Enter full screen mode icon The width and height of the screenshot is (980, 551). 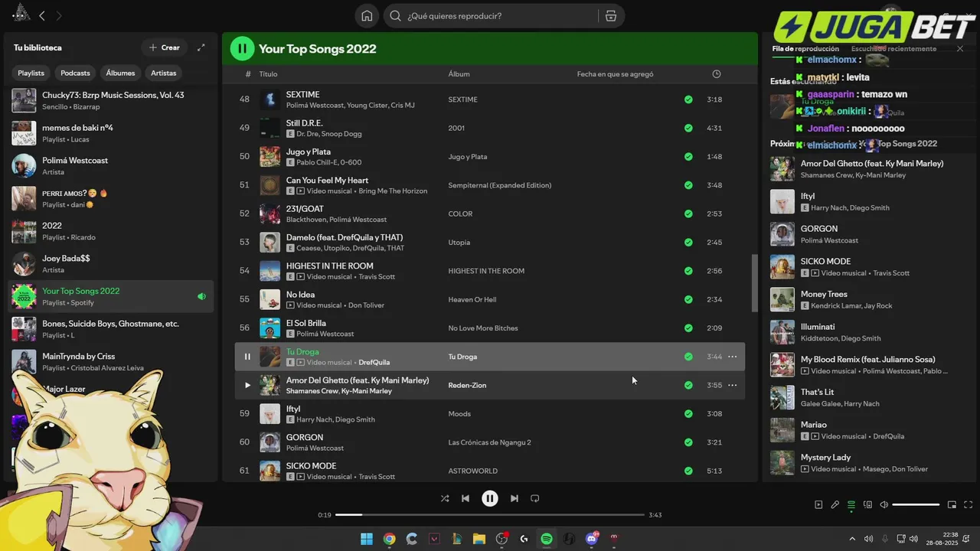coord(969,504)
